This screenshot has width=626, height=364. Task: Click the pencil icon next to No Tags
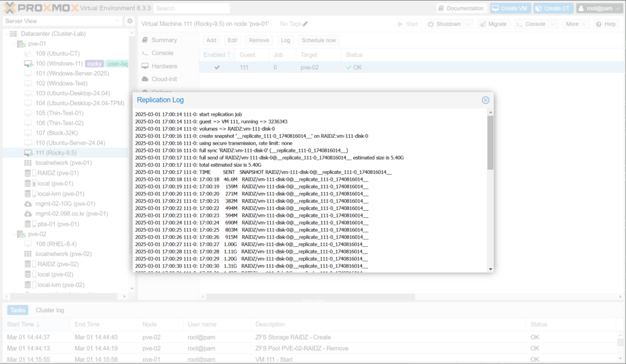pos(306,24)
